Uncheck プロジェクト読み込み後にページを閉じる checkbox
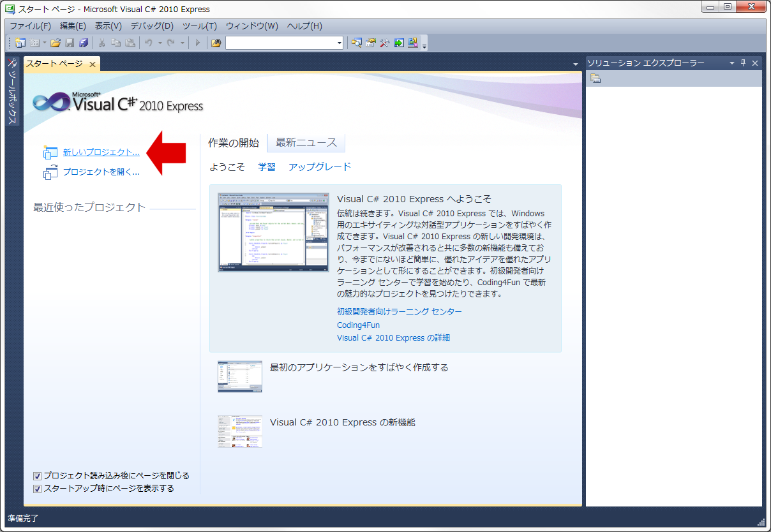This screenshot has height=532, width=771. point(37,476)
